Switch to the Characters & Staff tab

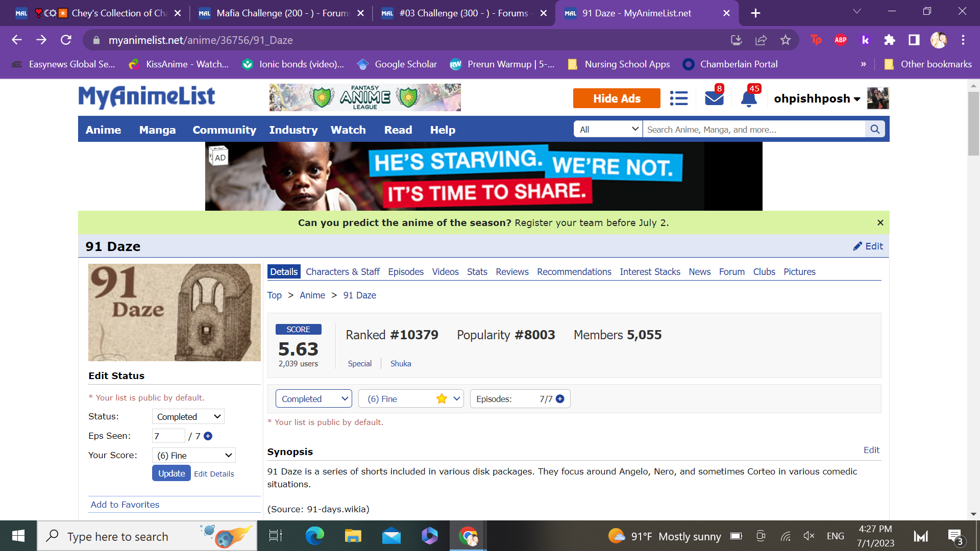tap(342, 272)
